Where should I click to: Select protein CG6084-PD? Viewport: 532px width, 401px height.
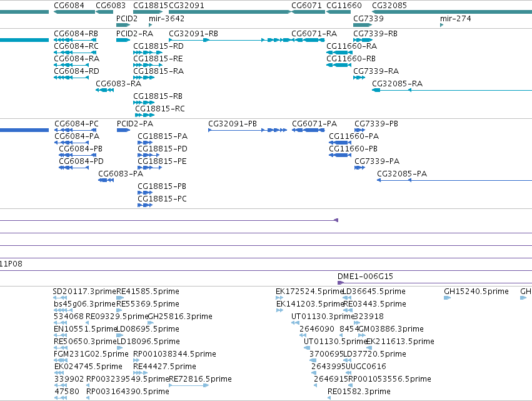tap(81, 161)
